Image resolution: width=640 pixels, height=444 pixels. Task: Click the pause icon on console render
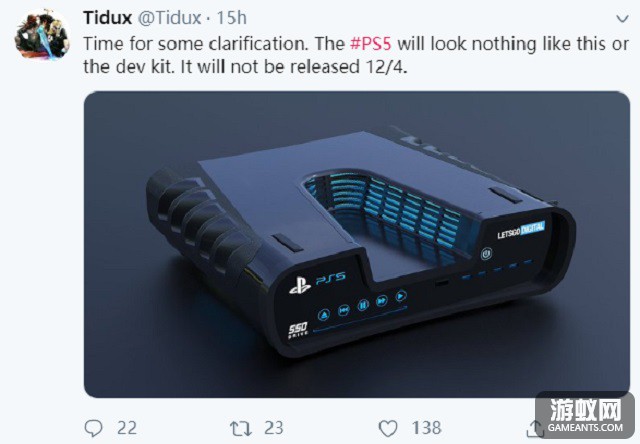(x=363, y=305)
